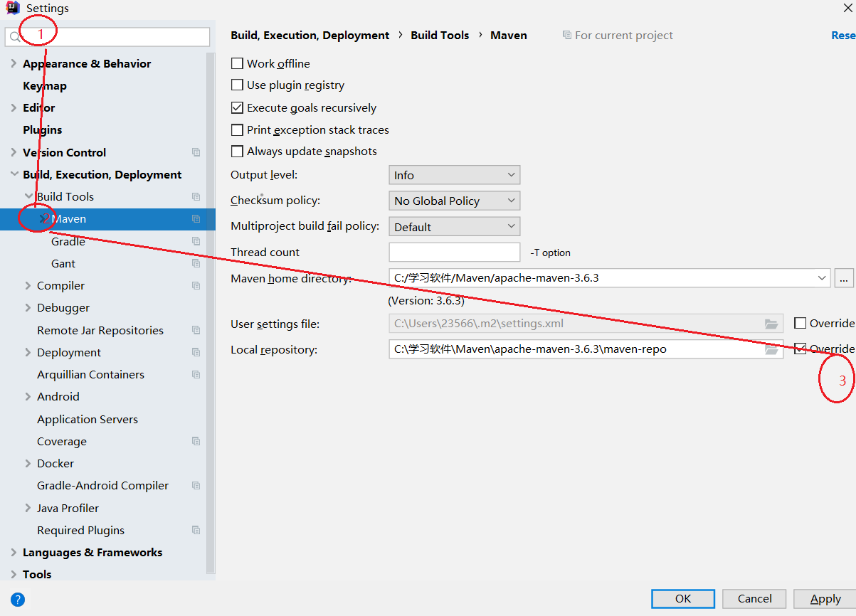Expand the Tools section
This screenshot has width=856, height=616.
coord(14,574)
